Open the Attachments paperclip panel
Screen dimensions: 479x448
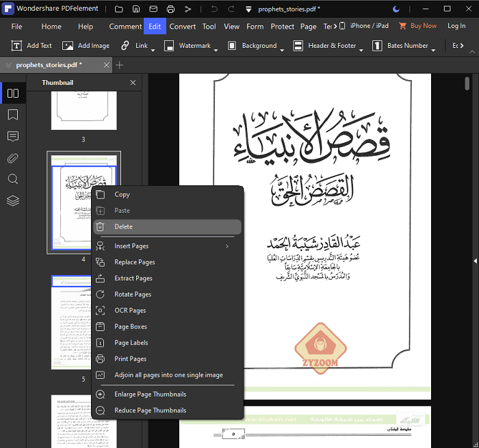pyautogui.click(x=13, y=158)
